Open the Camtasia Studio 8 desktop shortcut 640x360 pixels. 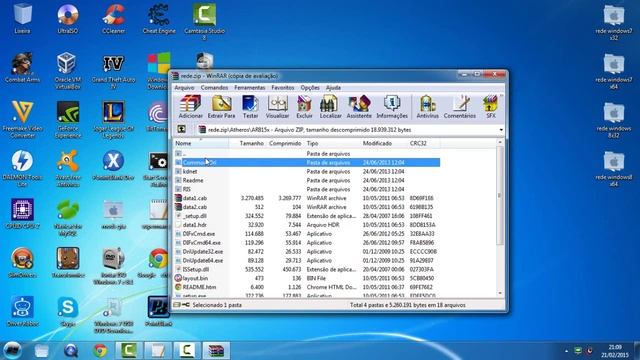pos(204,22)
